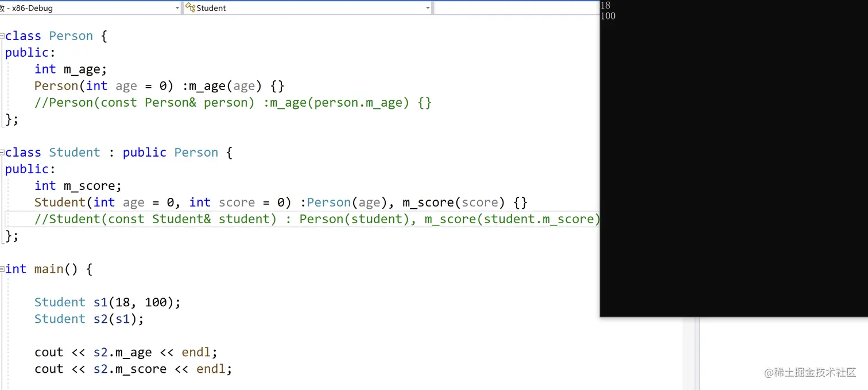Click the class icon beside Student
The height and width of the screenshot is (390, 868).
[x=190, y=7]
